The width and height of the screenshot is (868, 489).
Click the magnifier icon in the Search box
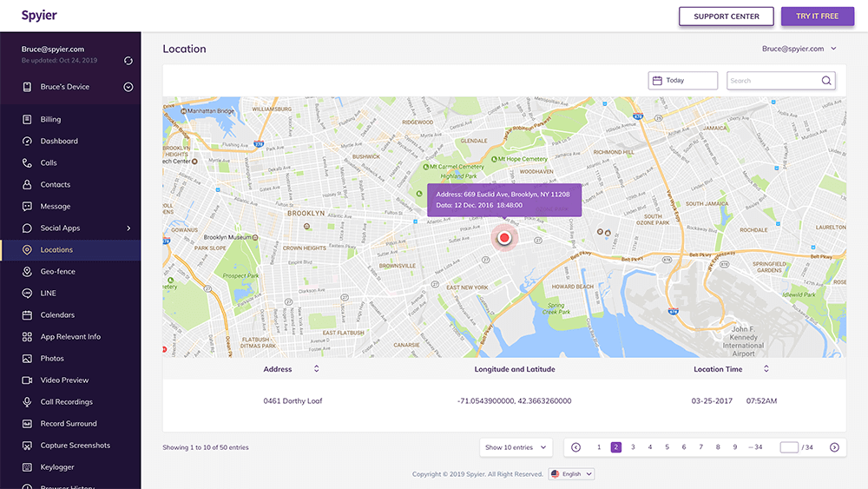[x=826, y=81]
